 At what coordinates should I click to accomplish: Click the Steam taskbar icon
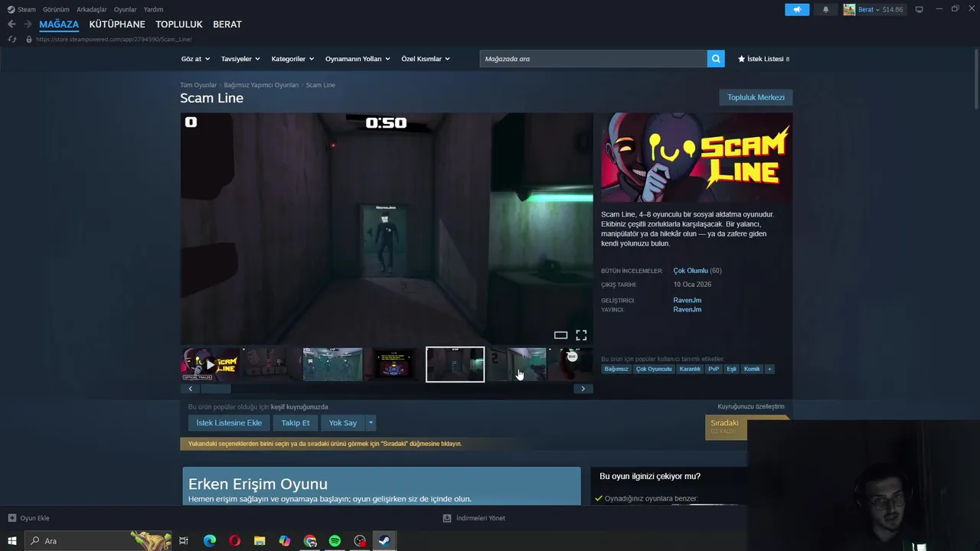pos(384,541)
